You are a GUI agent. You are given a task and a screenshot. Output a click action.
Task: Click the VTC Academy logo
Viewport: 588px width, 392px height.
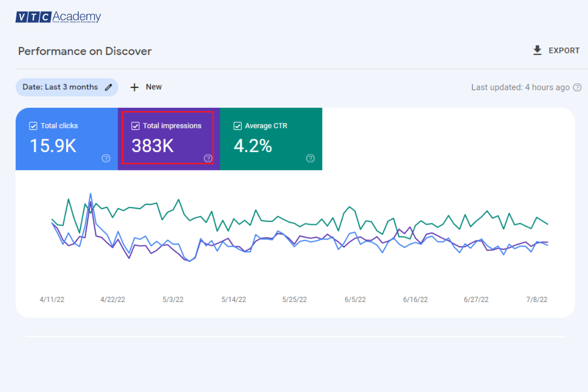(58, 16)
